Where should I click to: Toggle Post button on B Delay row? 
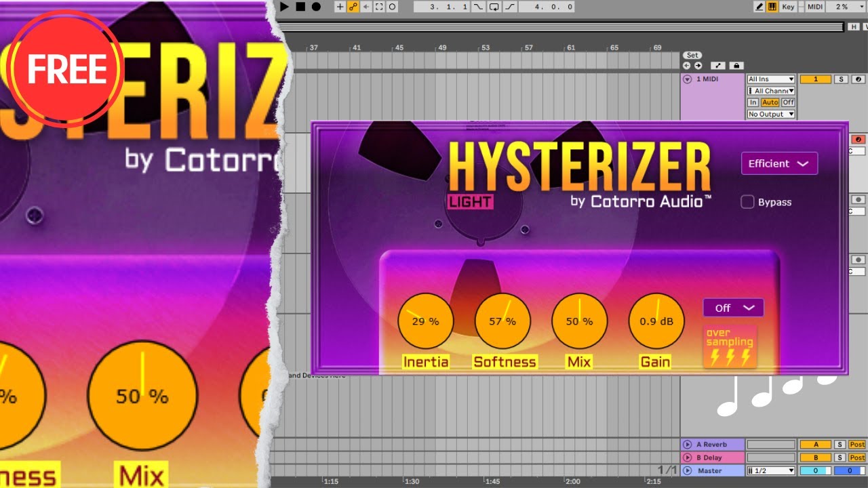click(857, 457)
